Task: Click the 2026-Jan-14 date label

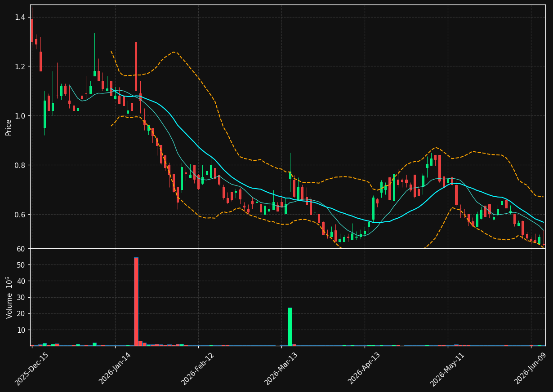Action: coord(115,369)
